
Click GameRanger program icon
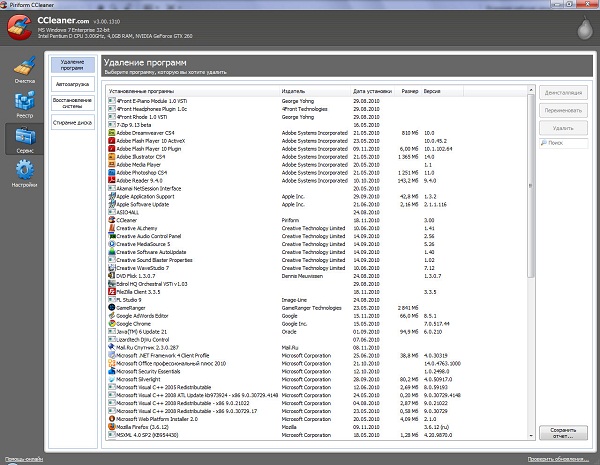pyautogui.click(x=111, y=308)
